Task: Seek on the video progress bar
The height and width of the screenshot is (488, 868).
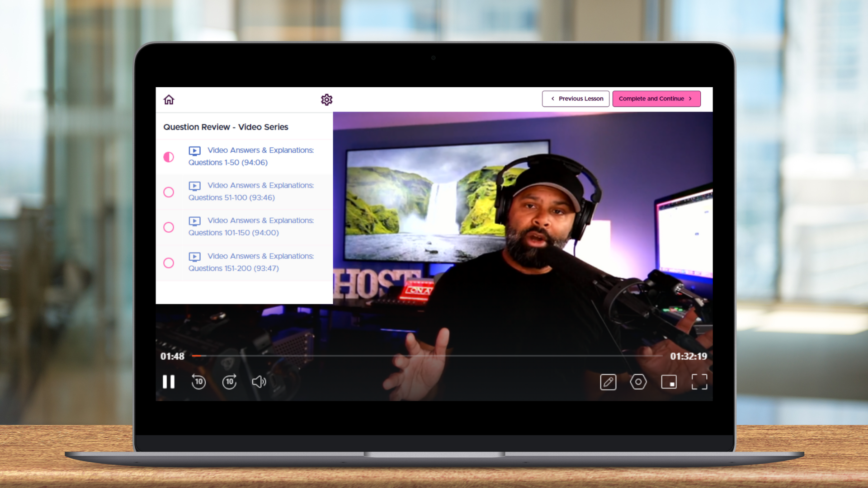Action: (x=427, y=356)
